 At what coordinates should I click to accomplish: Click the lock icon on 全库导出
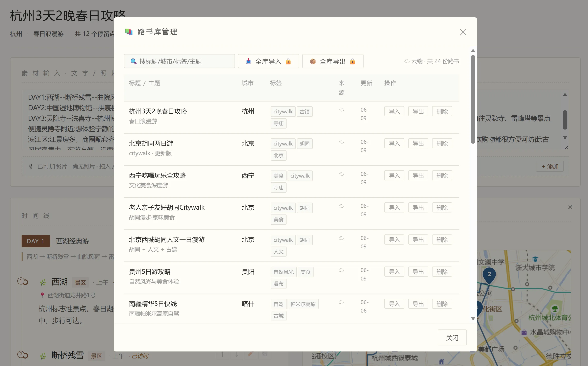[x=352, y=61]
